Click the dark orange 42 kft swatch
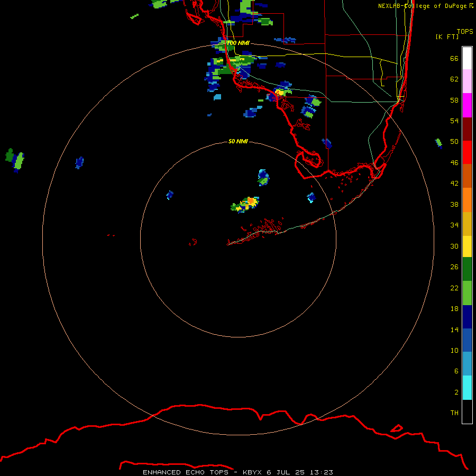The width and height of the screenshot is (476, 476). 467,176
